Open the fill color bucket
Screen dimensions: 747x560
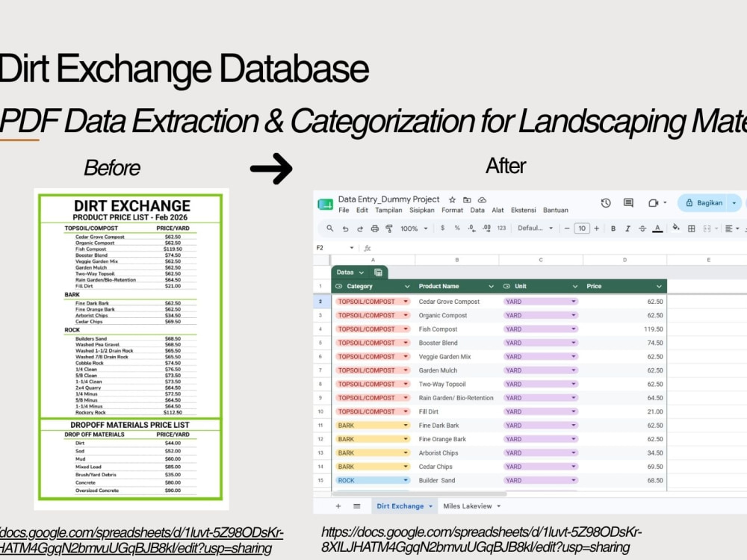coord(676,228)
